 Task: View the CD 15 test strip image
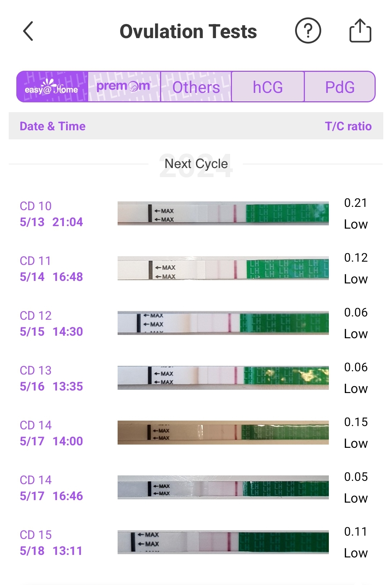coord(223,542)
